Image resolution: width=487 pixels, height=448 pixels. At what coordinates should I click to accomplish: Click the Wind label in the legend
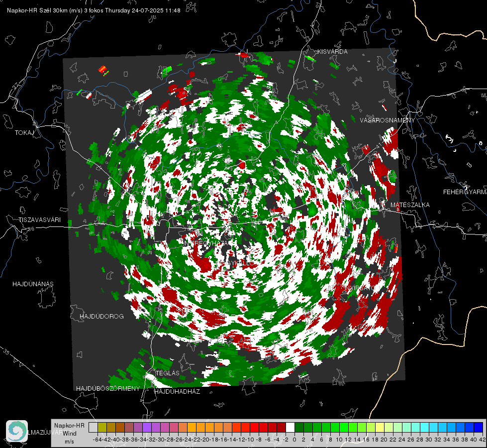(x=70, y=434)
